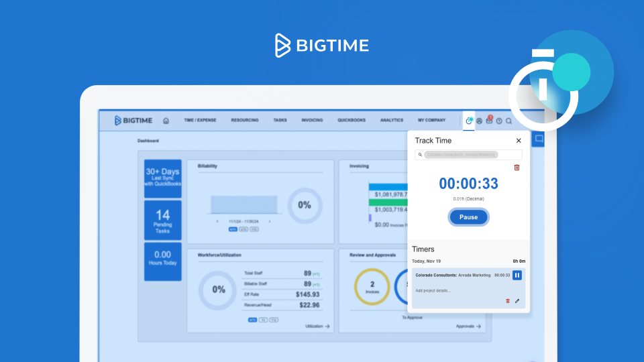Screen dimensions: 644x362
Task: Open the chat bubble icon
Action: pyautogui.click(x=539, y=139)
